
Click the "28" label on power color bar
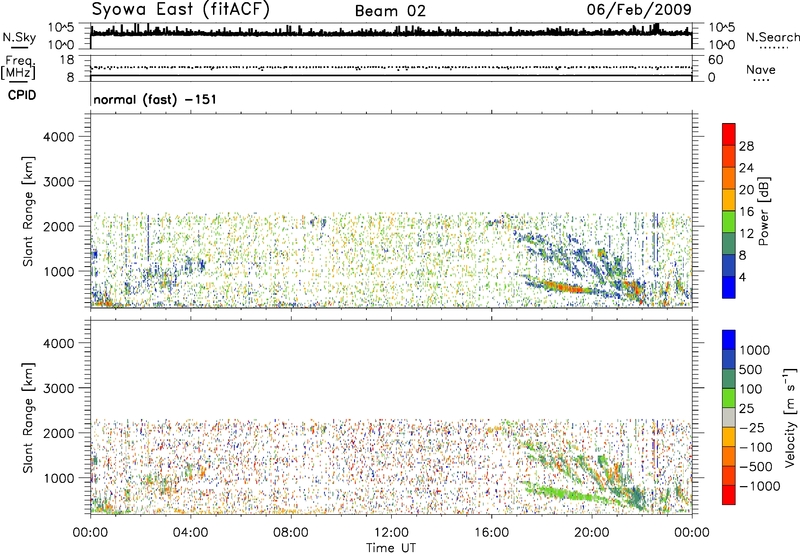746,146
